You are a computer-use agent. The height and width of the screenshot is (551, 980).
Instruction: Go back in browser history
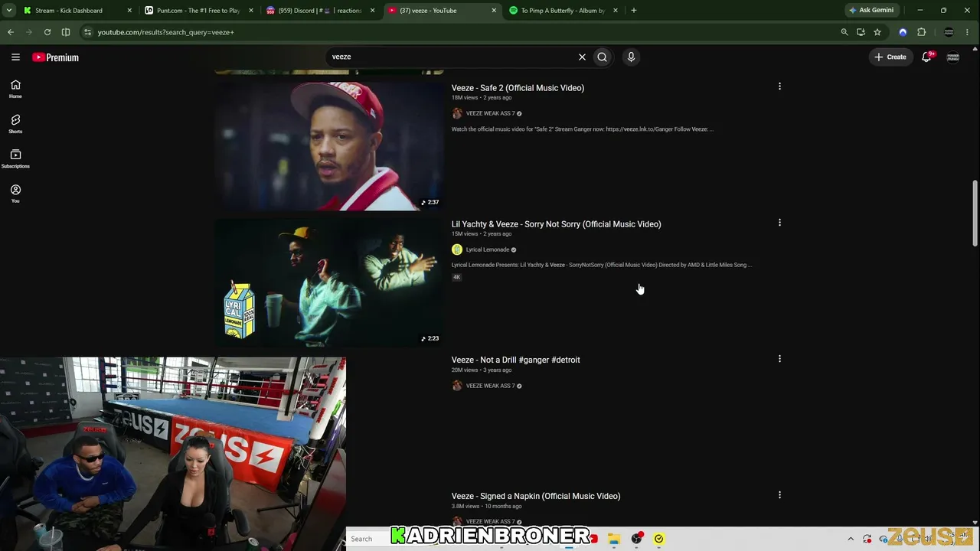pyautogui.click(x=11, y=32)
